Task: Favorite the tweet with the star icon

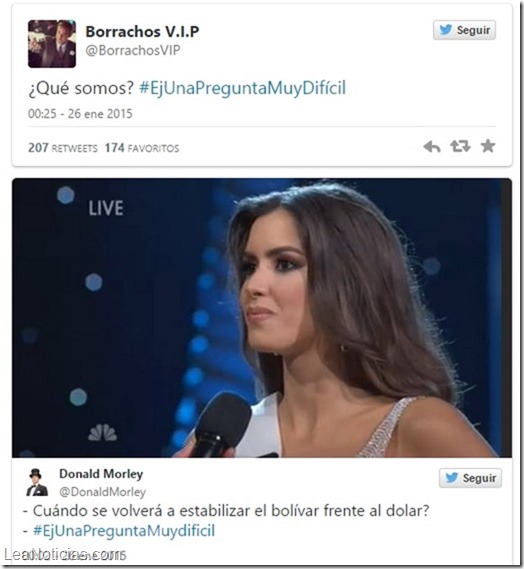Action: pyautogui.click(x=488, y=146)
